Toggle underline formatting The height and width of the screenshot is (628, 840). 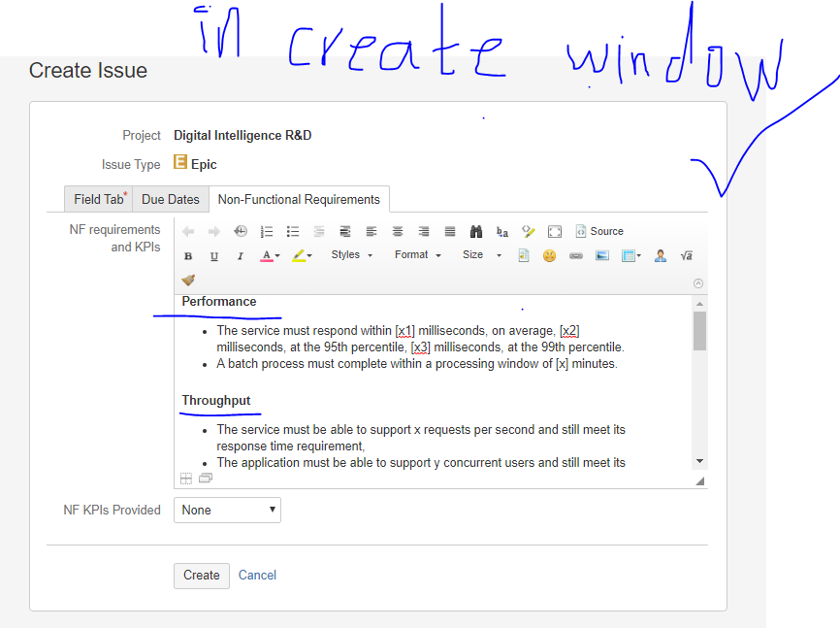click(213, 254)
